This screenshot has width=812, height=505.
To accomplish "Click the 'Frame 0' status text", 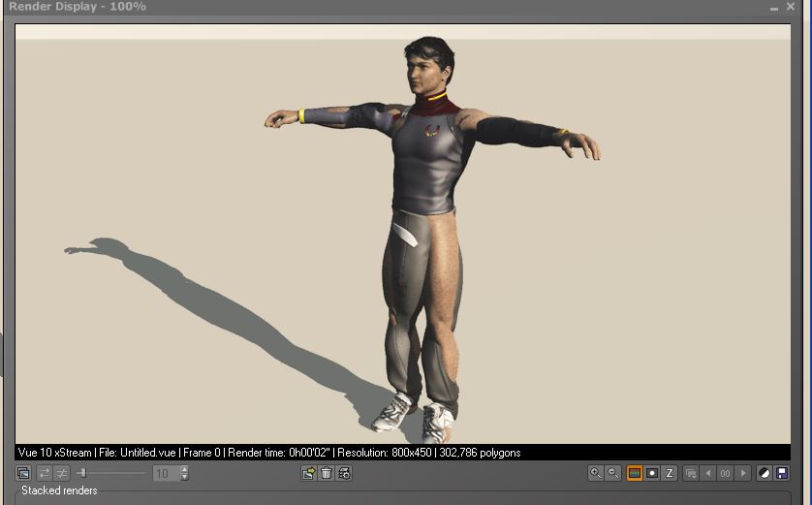I will (x=202, y=453).
